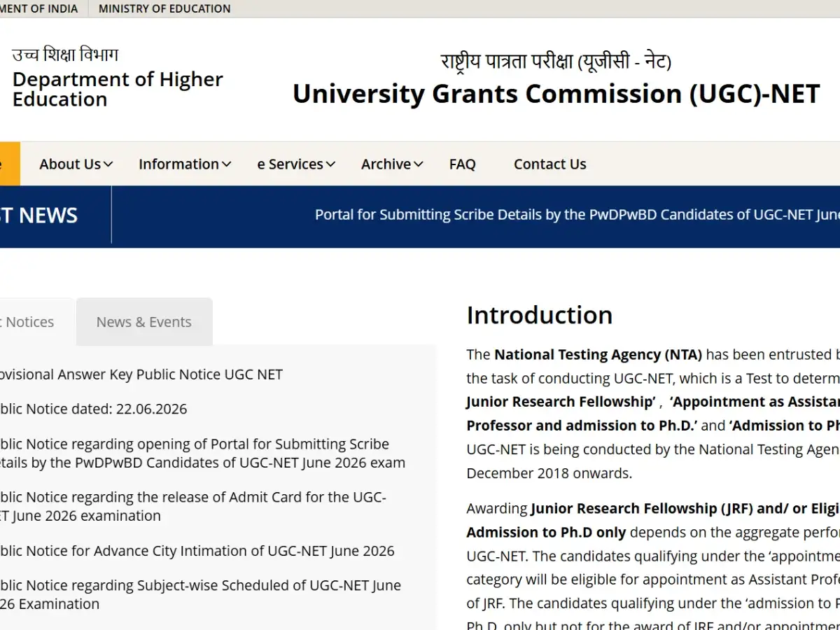This screenshot has height=630, width=840.
Task: Open notice about Portal for Submitting Scribe Details
Action: click(202, 454)
